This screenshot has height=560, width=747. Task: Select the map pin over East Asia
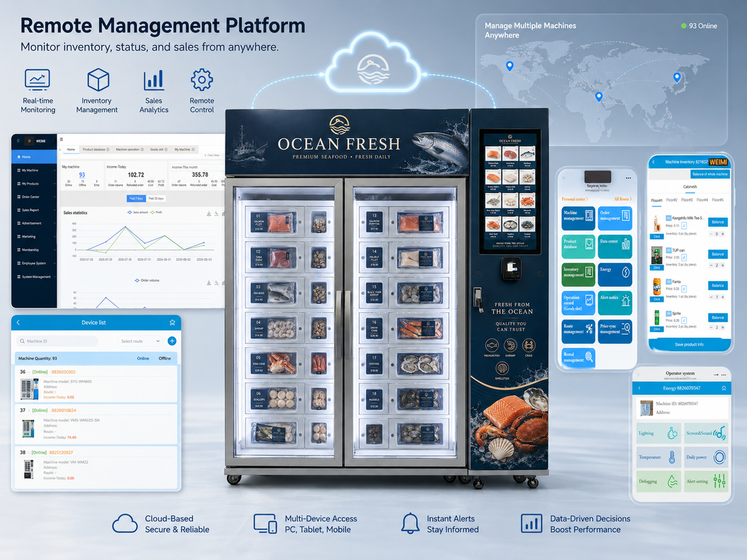pos(677,77)
